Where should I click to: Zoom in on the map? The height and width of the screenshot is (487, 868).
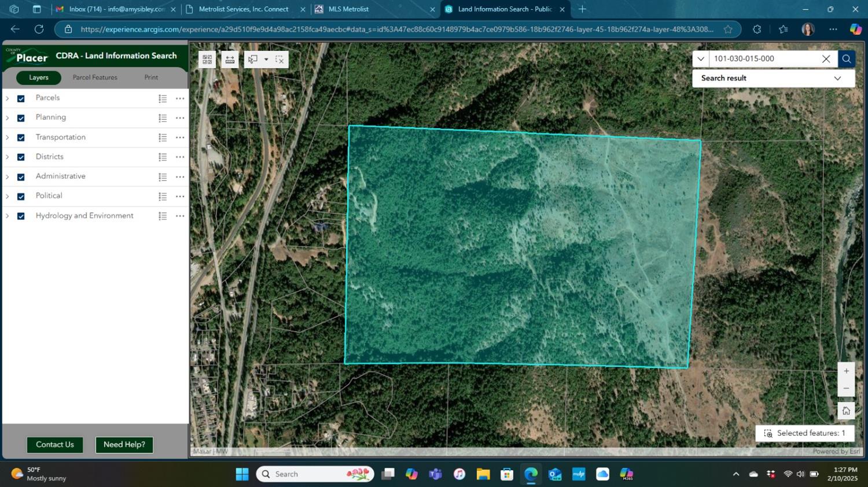pyautogui.click(x=846, y=371)
